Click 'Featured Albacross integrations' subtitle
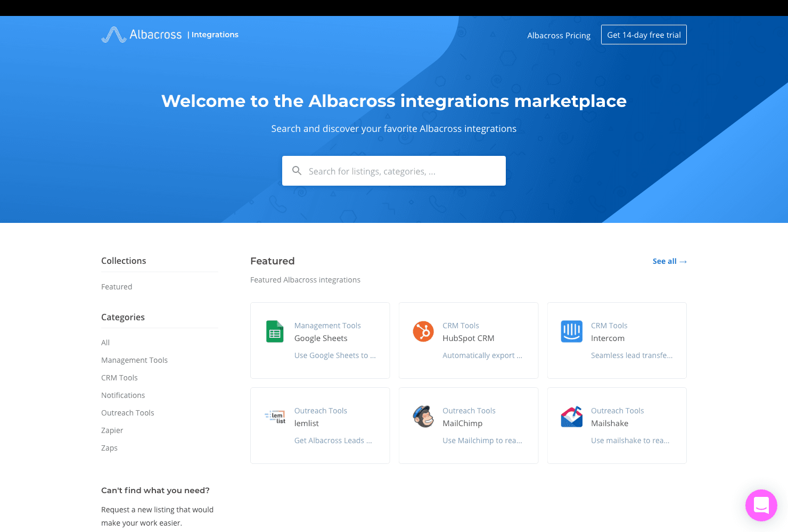This screenshot has height=532, width=788. click(x=305, y=280)
